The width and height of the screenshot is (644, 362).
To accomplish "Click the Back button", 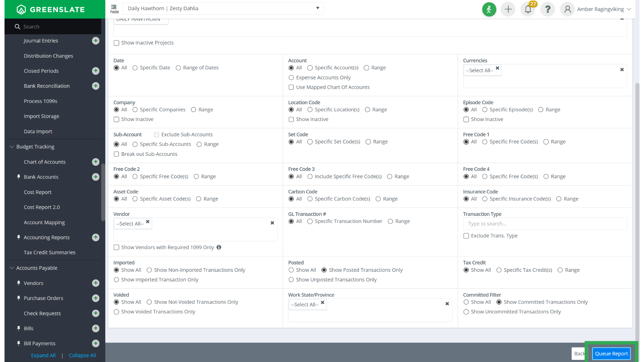I will [579, 354].
